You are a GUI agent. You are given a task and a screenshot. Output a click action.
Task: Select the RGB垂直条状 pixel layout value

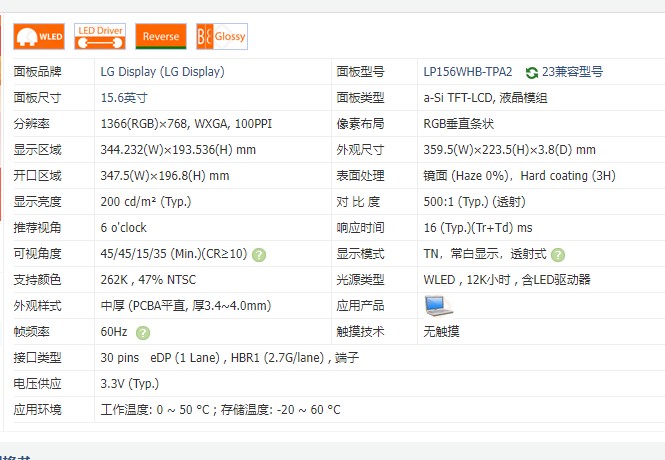coord(458,124)
